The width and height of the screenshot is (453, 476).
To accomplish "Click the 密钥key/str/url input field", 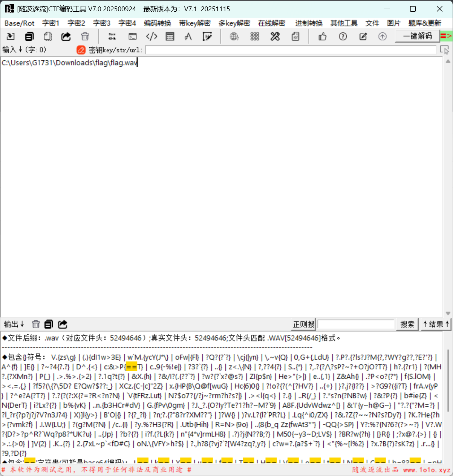I will point(290,50).
